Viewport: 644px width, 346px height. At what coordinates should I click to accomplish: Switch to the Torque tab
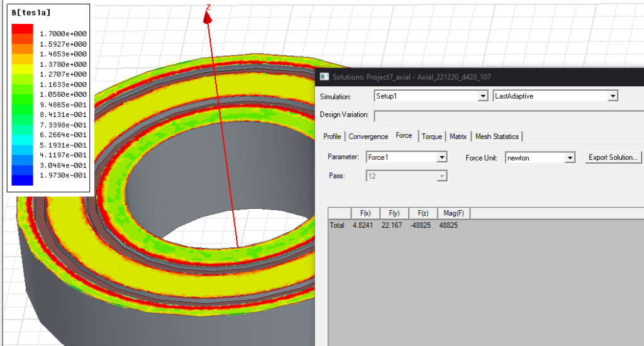(x=431, y=137)
